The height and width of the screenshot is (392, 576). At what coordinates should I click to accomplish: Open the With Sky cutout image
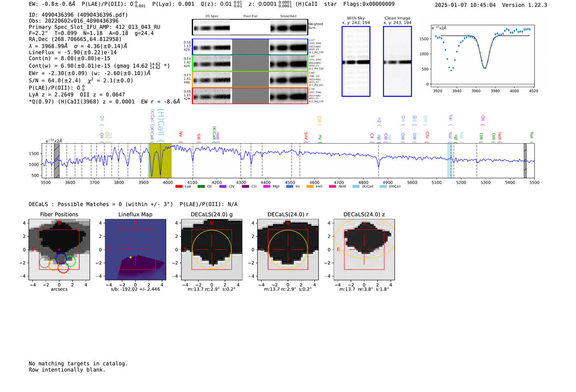(356, 61)
